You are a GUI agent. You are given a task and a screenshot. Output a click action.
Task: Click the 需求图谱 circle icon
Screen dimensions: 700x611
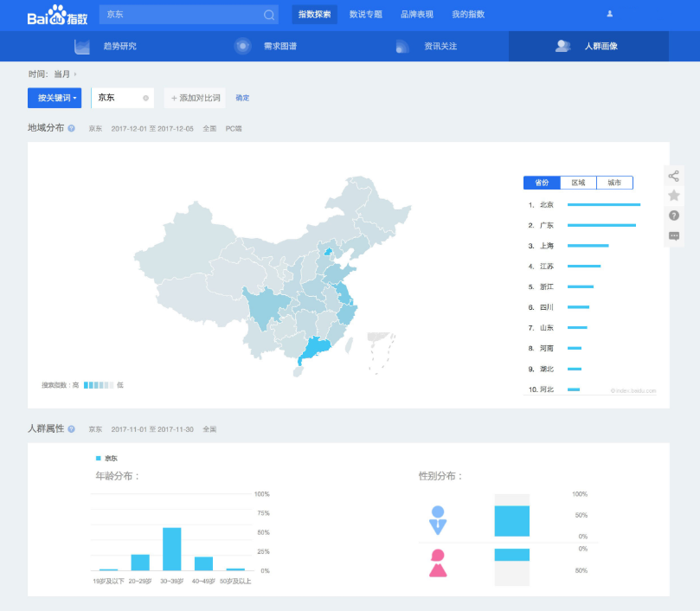pos(242,46)
